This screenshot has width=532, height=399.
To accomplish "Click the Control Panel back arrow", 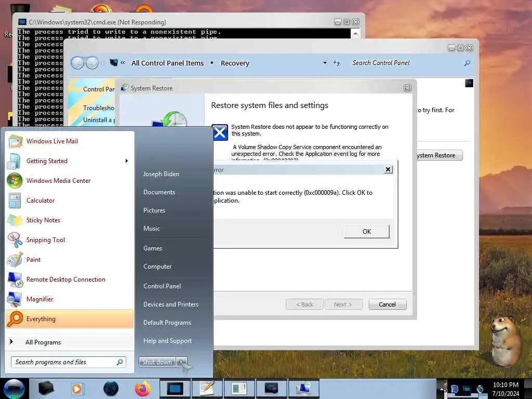I will pos(78,63).
